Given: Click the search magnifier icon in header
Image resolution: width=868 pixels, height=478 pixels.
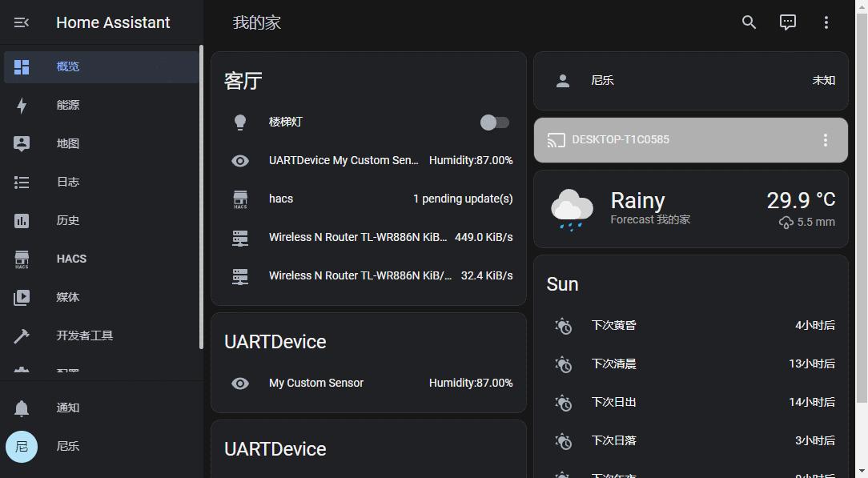Looking at the screenshot, I should [748, 22].
